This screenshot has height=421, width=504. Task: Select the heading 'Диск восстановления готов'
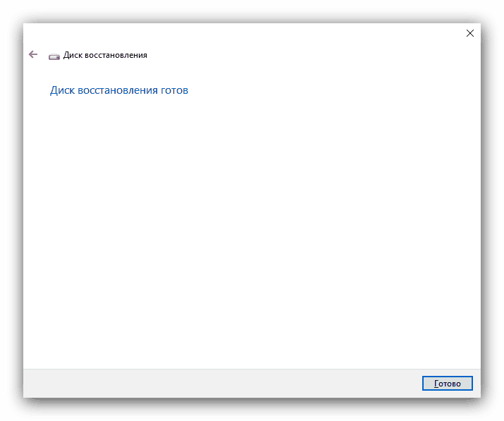coord(119,90)
